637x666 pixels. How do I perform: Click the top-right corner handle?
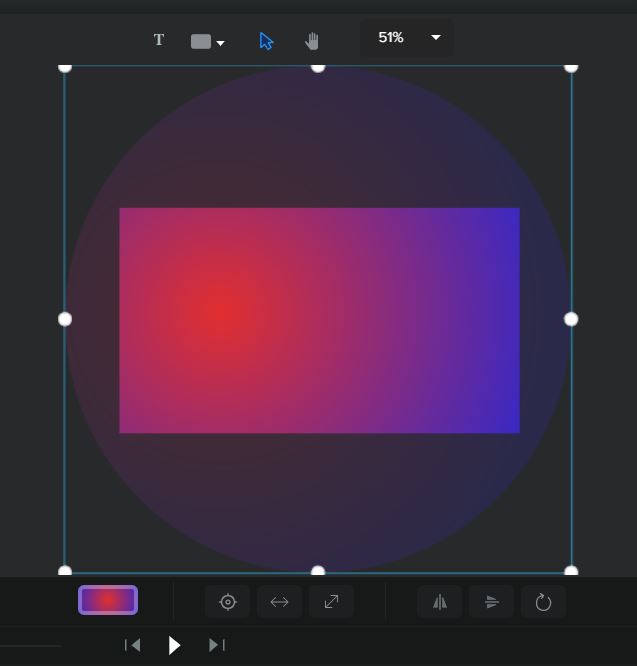point(571,68)
